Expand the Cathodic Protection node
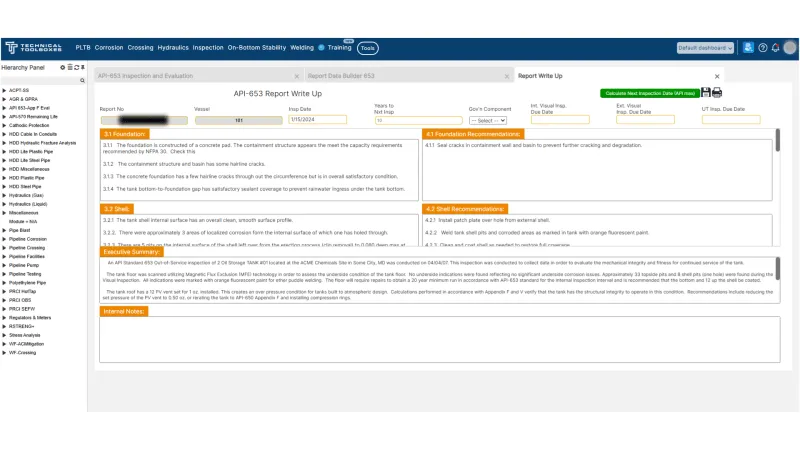The width and height of the screenshot is (800, 450). [x=4, y=125]
